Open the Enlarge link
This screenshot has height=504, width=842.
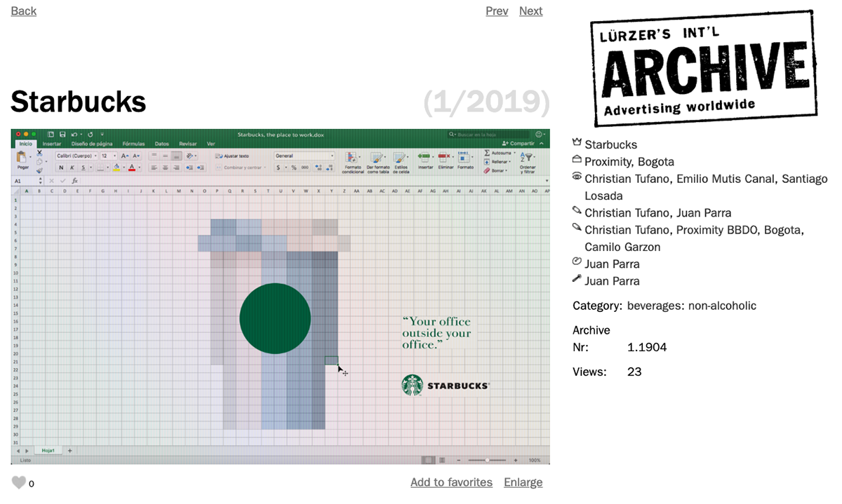coord(523,482)
